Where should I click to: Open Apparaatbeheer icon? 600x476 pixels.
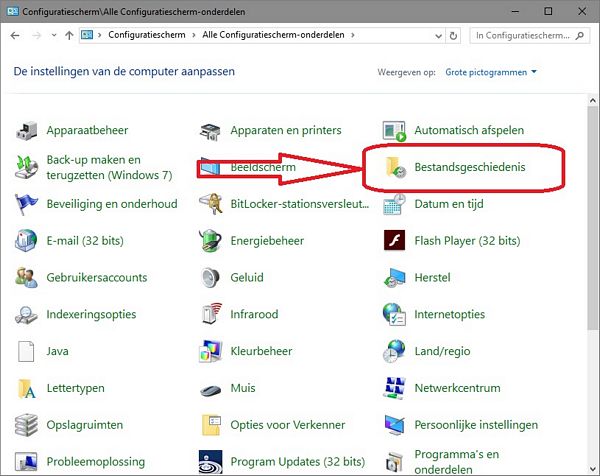coord(26,131)
